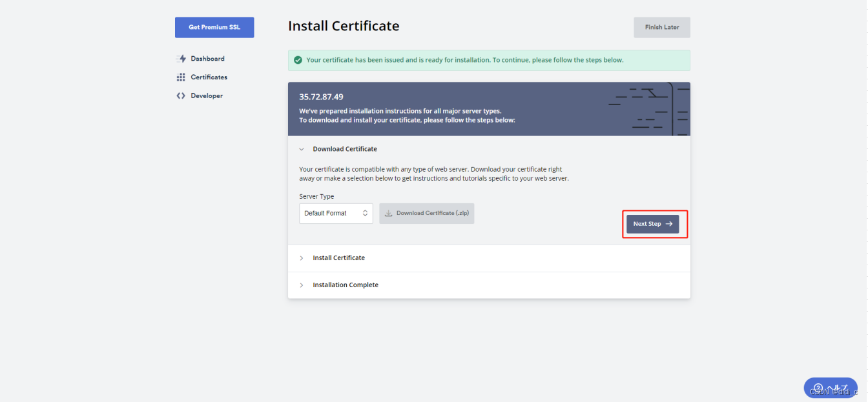This screenshot has height=402, width=868.
Task: Click the Download Certificate section header
Action: 345,149
